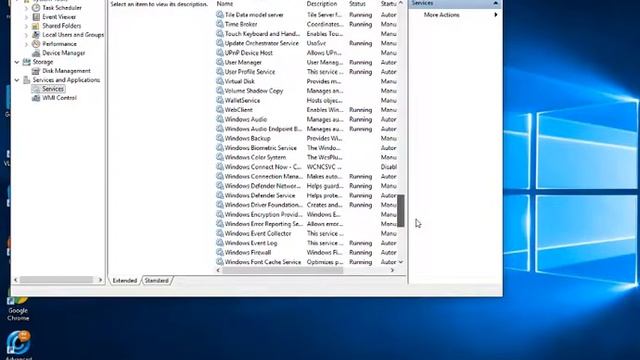
Task: Select Task Scheduler in the tree
Action: pos(62,7)
